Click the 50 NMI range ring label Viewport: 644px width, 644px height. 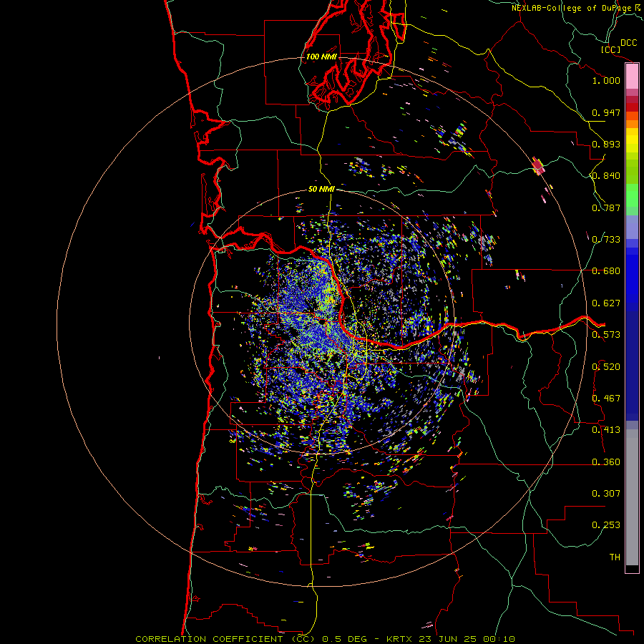[x=321, y=190]
